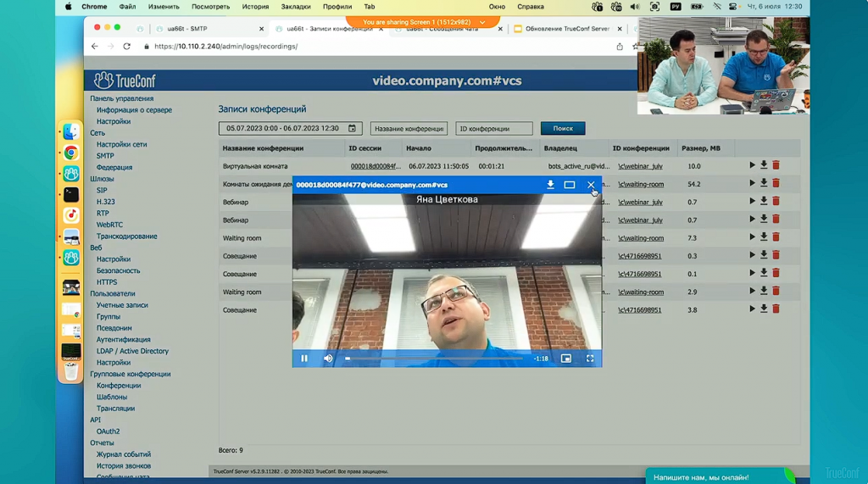Screen dimensions: 868x484
Task: Open Безопасность in sidebar
Action: tap(118, 270)
